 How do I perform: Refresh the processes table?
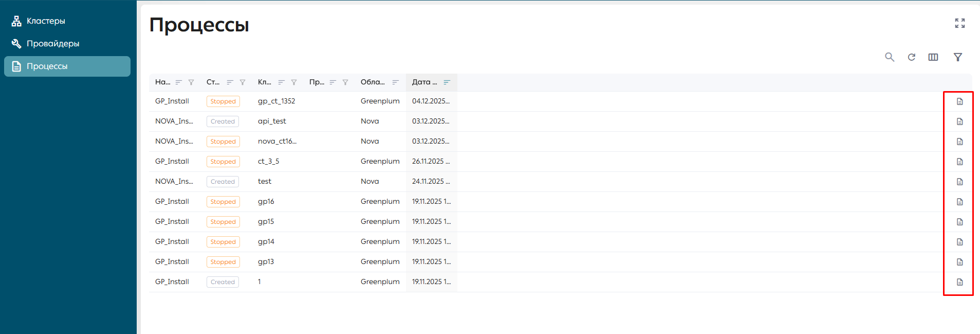point(912,57)
